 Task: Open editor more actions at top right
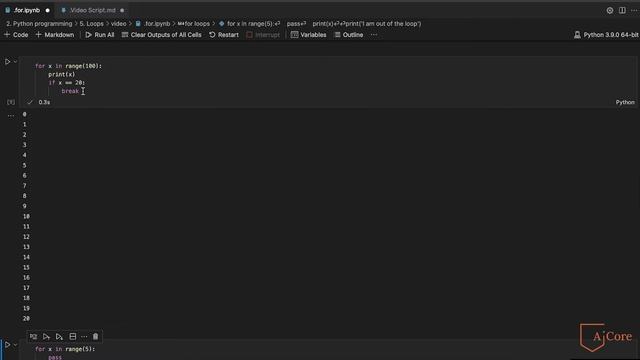coord(634,11)
